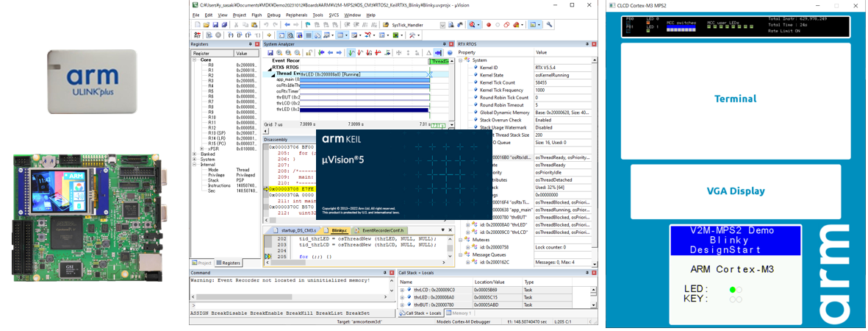This screenshot has height=331, width=868.
Task: Click the Reset CPU (RST) icon
Action: [197, 35]
